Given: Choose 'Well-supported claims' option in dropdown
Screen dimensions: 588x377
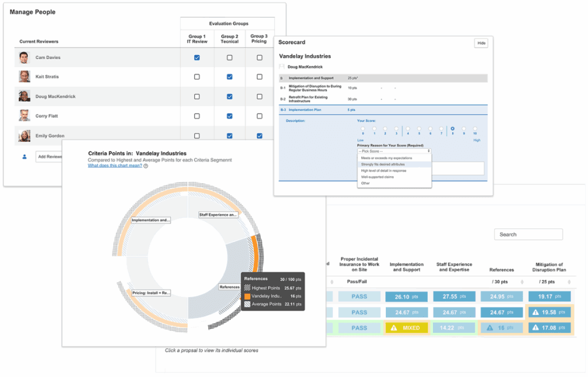Looking at the screenshot, I should pyautogui.click(x=377, y=177).
